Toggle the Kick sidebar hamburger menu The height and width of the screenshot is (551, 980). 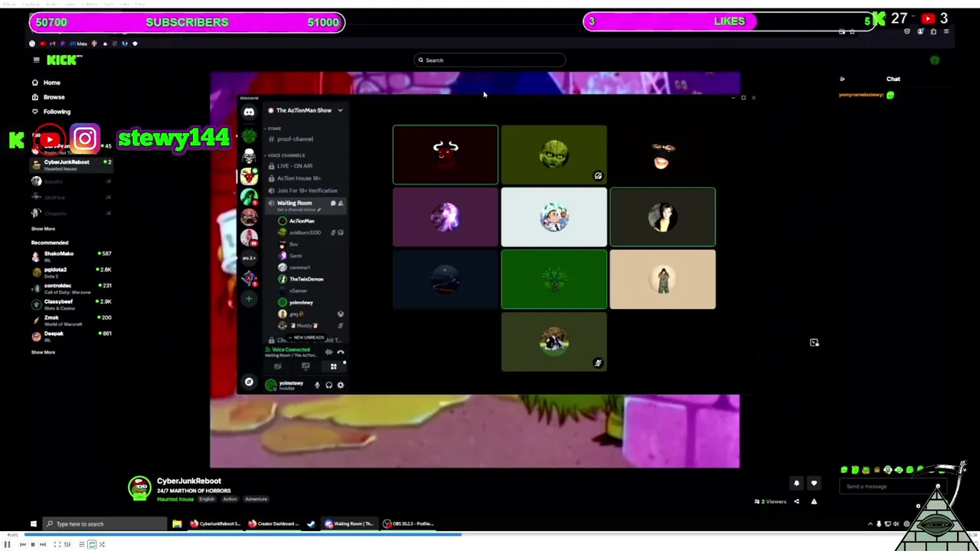click(x=36, y=60)
